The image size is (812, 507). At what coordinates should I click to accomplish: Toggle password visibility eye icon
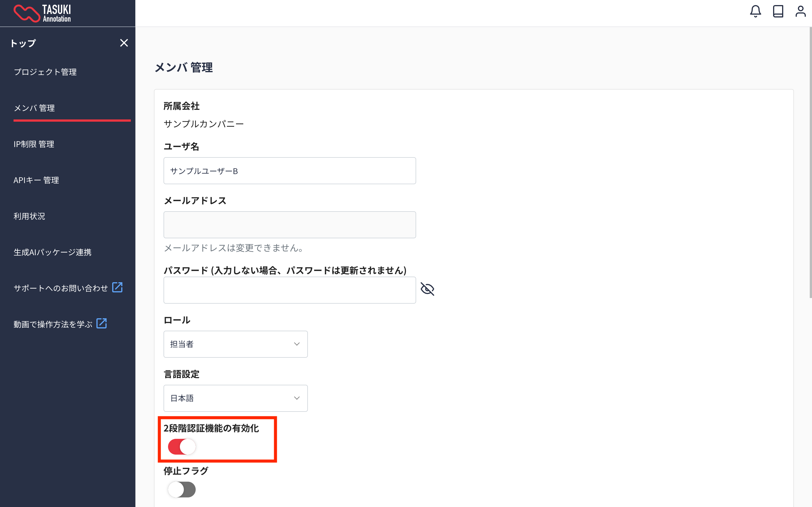(x=427, y=289)
